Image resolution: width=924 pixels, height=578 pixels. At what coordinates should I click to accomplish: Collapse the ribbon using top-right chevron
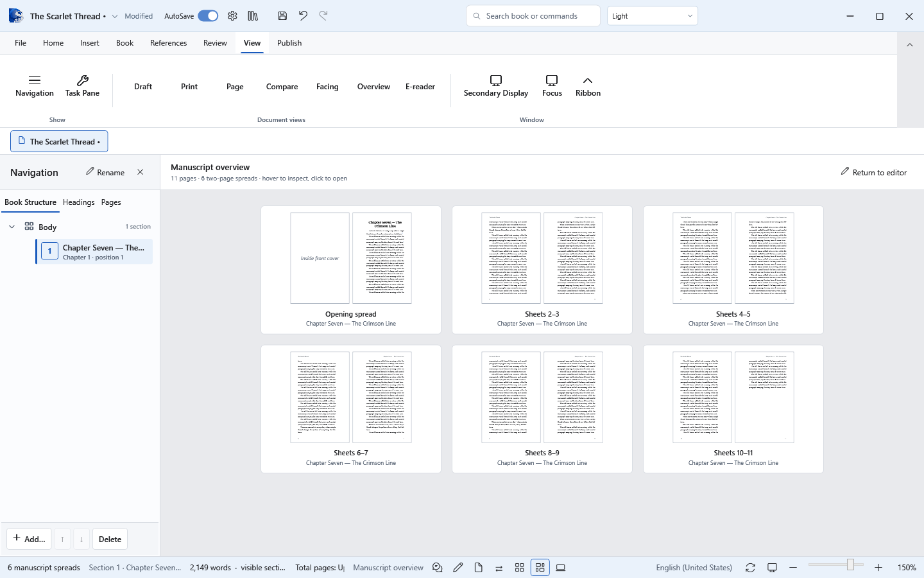[909, 44]
